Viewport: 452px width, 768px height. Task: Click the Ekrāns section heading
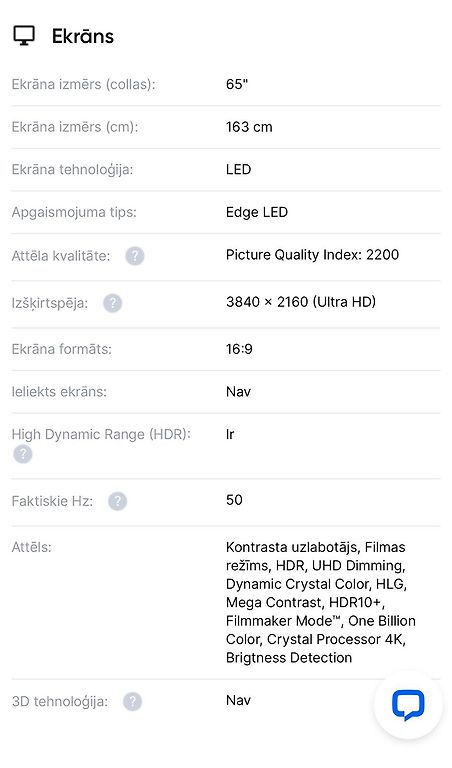tap(83, 36)
